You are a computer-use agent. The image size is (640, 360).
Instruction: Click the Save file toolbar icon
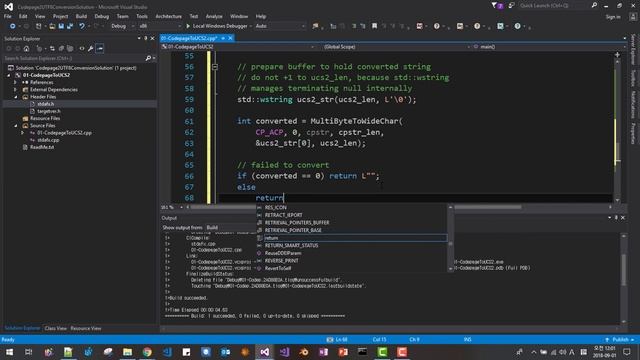pyautogui.click(x=61, y=26)
